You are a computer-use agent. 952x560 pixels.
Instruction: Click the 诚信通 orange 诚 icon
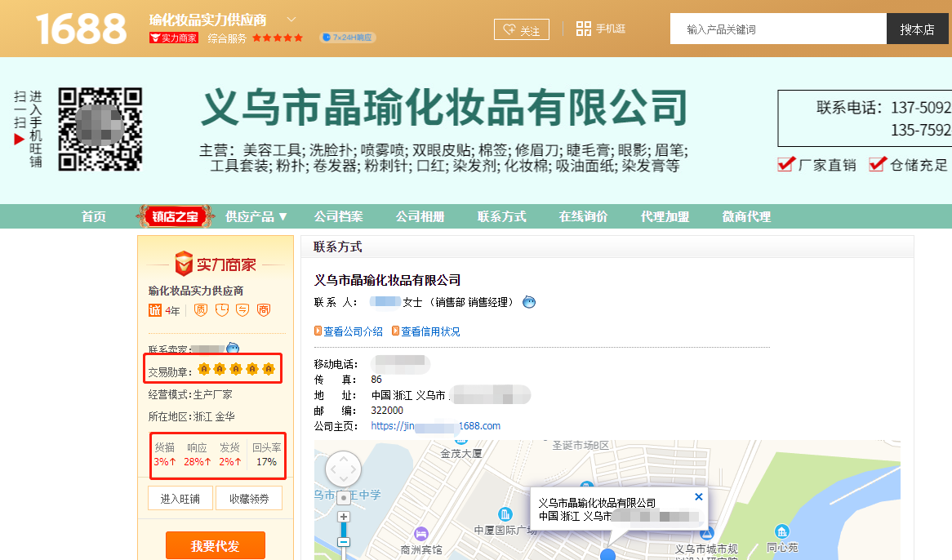point(155,311)
